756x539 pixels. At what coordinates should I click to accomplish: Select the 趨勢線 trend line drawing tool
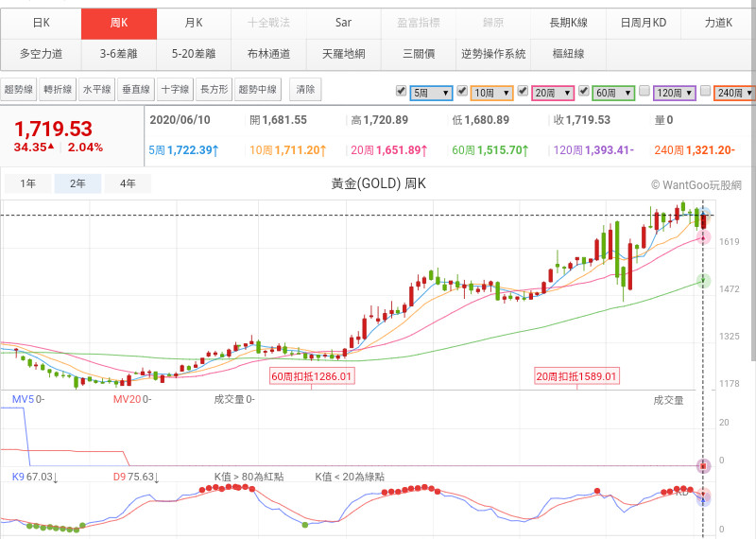tap(19, 90)
